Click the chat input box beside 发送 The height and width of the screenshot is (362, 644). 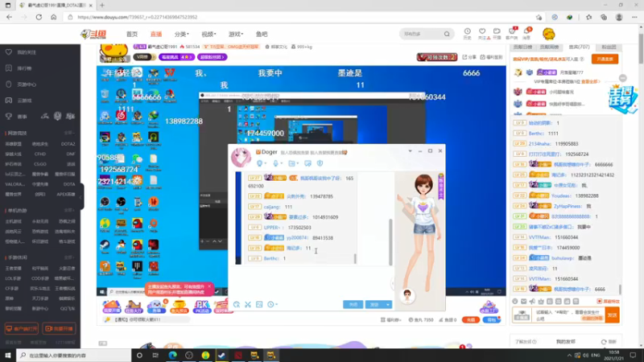569,315
